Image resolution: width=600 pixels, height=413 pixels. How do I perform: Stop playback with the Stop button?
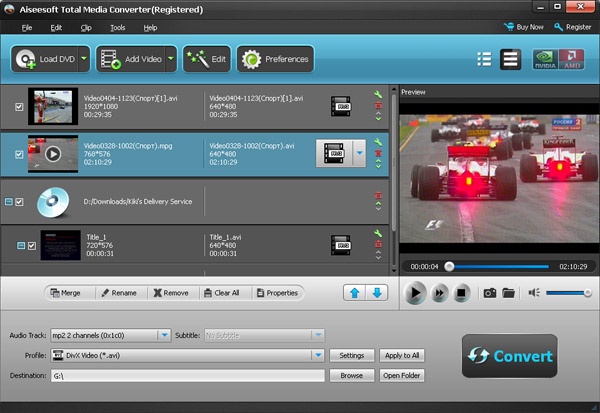462,293
